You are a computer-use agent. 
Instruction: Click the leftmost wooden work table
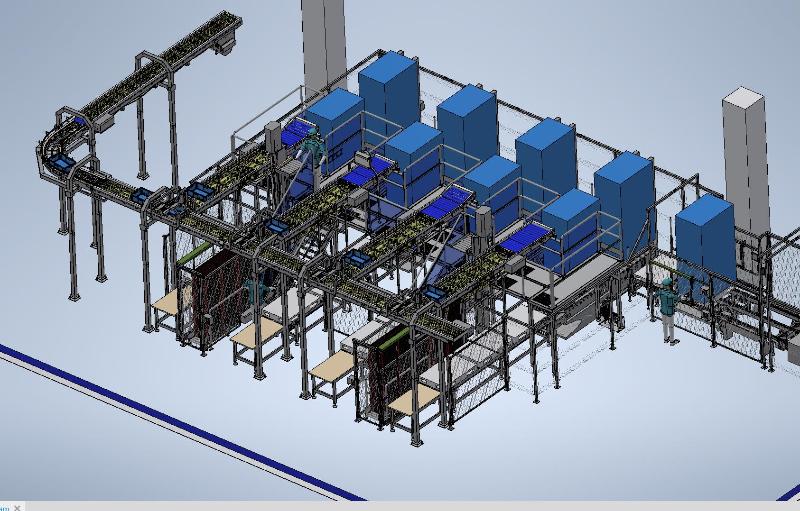click(170, 300)
